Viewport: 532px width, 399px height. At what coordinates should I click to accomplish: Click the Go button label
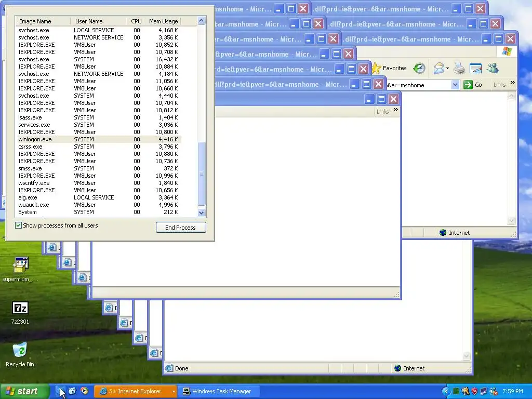pyautogui.click(x=478, y=85)
